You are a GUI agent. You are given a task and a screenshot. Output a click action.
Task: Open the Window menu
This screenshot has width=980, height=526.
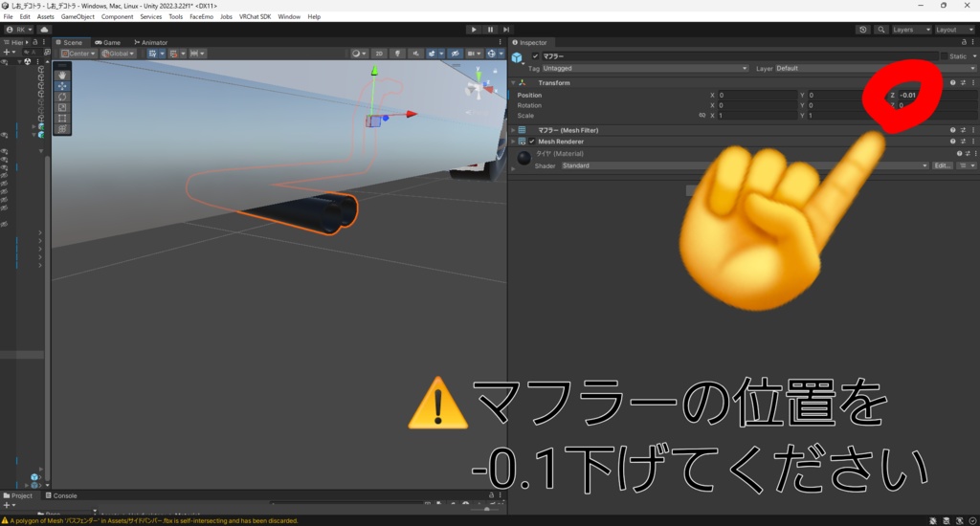[x=289, y=17]
